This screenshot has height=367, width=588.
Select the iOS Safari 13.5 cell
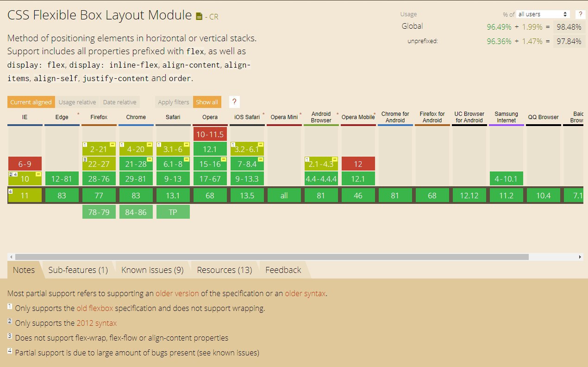247,196
